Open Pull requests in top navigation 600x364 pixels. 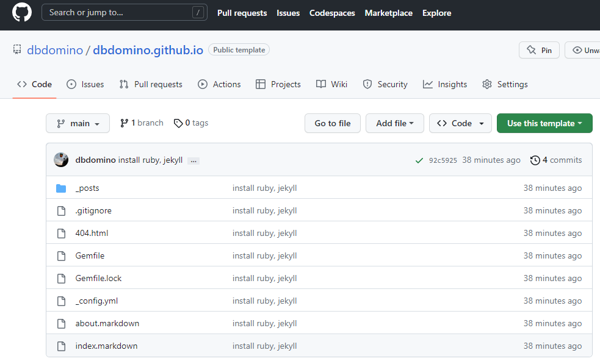pos(242,13)
